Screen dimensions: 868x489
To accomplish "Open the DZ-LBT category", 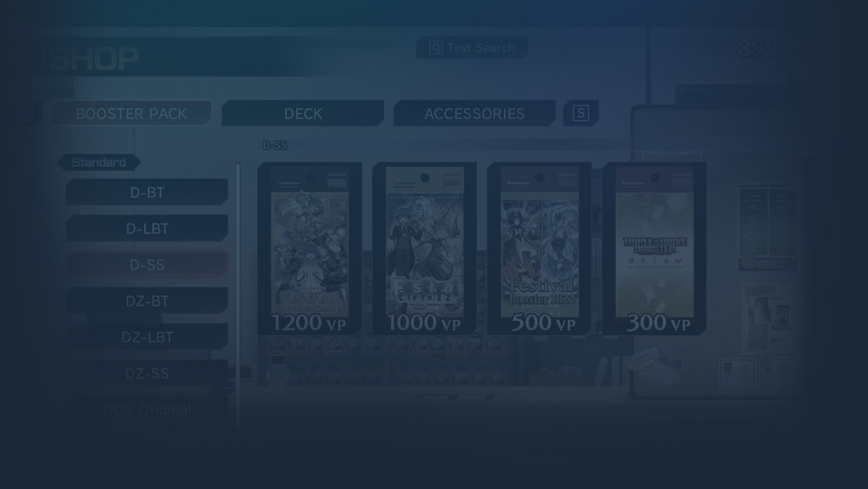I will pos(147,337).
